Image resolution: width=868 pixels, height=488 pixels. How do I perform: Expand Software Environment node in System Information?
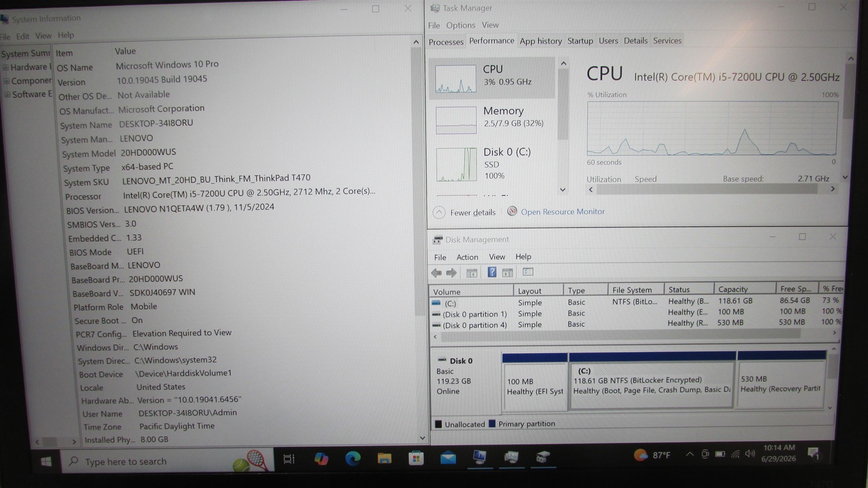click(8, 95)
